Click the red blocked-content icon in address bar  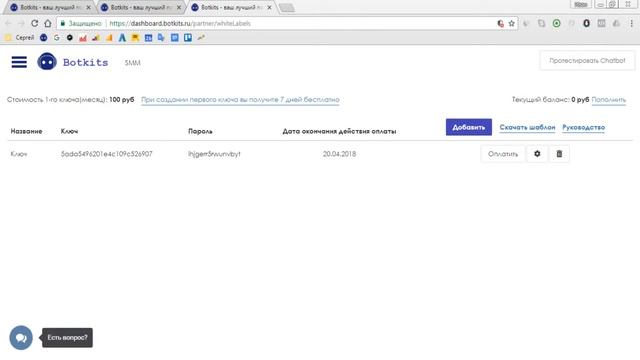(500, 24)
